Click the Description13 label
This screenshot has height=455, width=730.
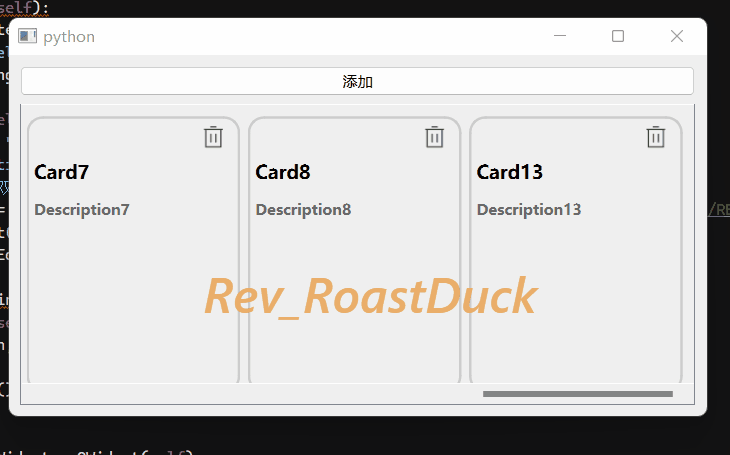pos(529,210)
